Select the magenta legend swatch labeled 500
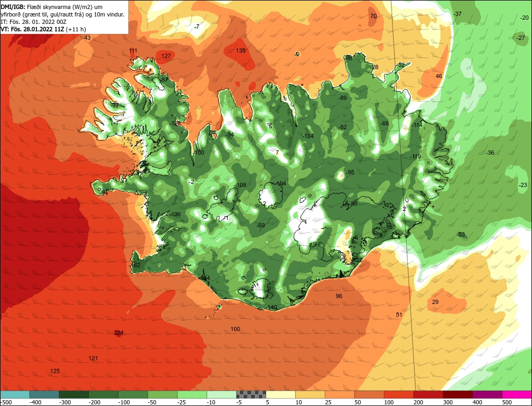Screen dimensions: 532x406 pos(517,394)
